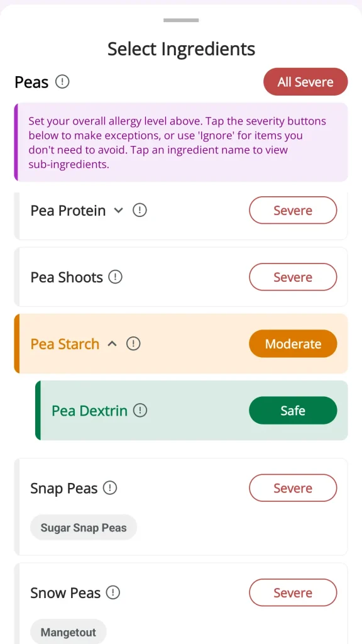362x644 pixels.
Task: Toggle the Pea Dextrin Safe button
Action: pos(293,410)
